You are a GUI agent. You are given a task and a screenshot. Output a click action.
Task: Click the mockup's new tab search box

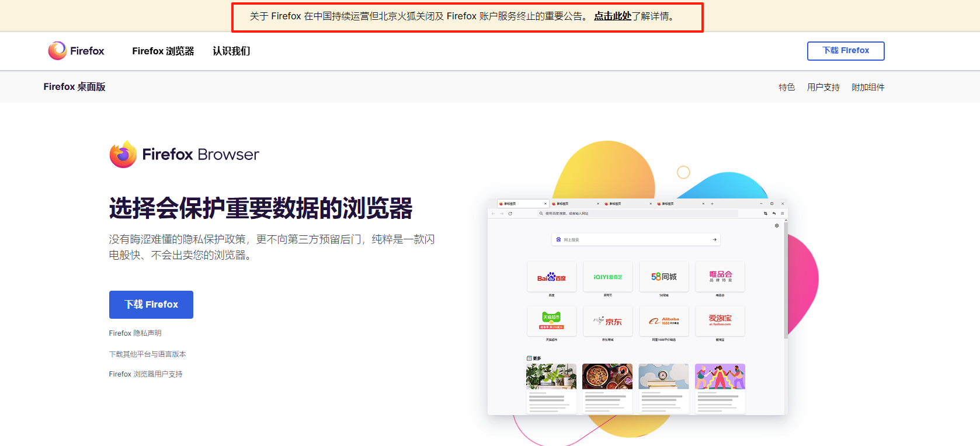coord(636,239)
